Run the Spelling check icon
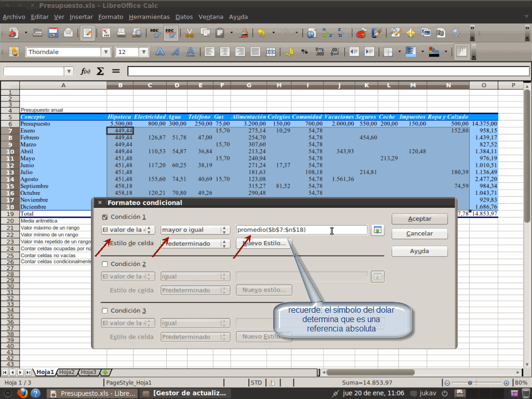Image resolution: width=532 pixels, height=399 pixels. pos(155,33)
